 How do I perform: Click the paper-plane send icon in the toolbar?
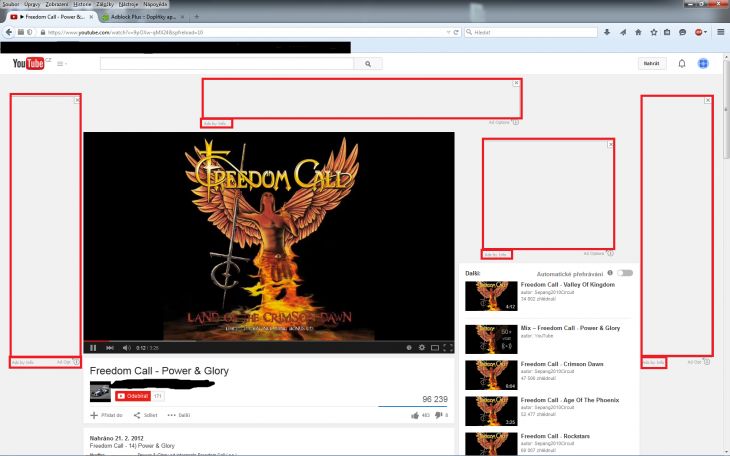coord(623,32)
